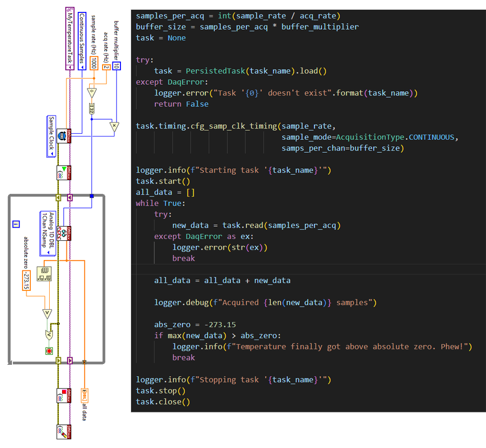Screen dimensions: 486x448
Task: Click the loop stop condition terminal
Action: click(x=49, y=351)
